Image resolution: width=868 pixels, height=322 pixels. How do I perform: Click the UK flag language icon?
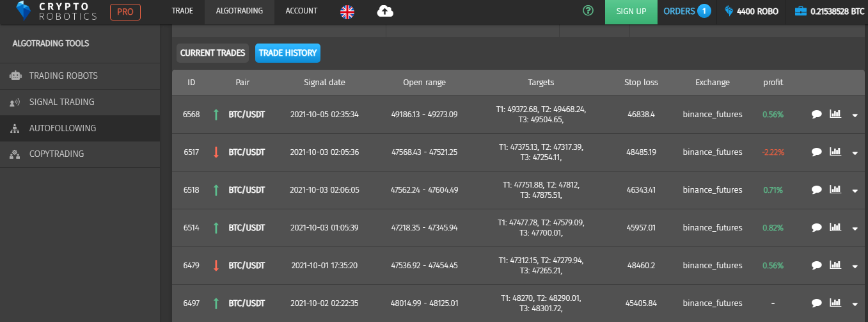pos(347,11)
